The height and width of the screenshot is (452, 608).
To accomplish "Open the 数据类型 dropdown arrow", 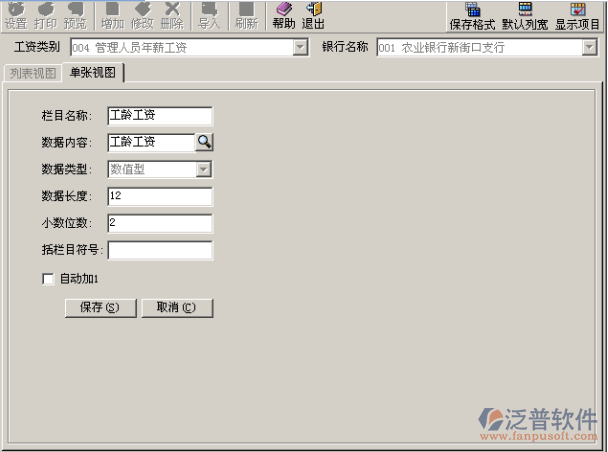I will pos(204,169).
